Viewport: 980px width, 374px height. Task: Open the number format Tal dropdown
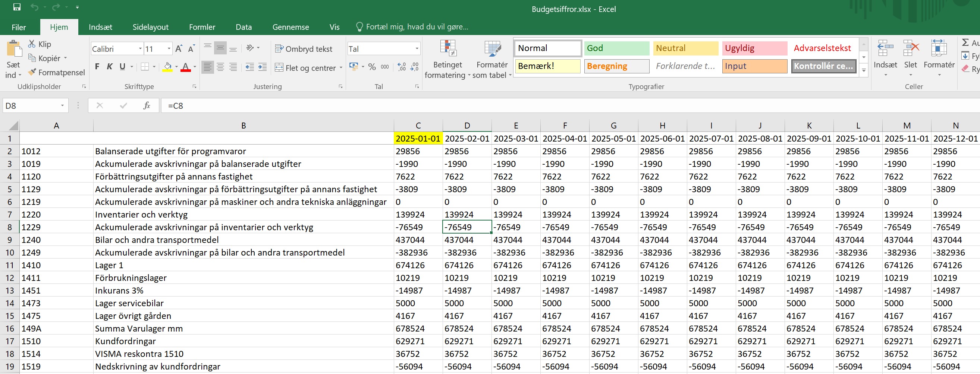[417, 49]
